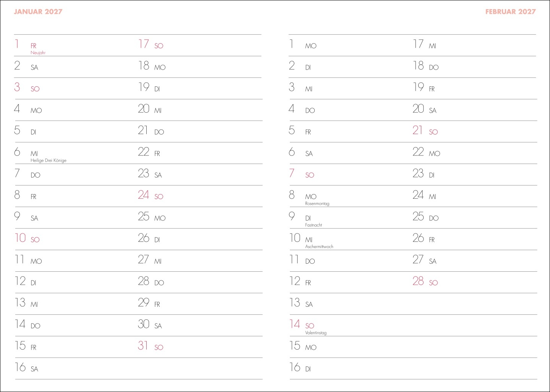The height and width of the screenshot is (392, 550).
Task: Click the FEBRUAR 2027 header
Action: click(x=510, y=11)
